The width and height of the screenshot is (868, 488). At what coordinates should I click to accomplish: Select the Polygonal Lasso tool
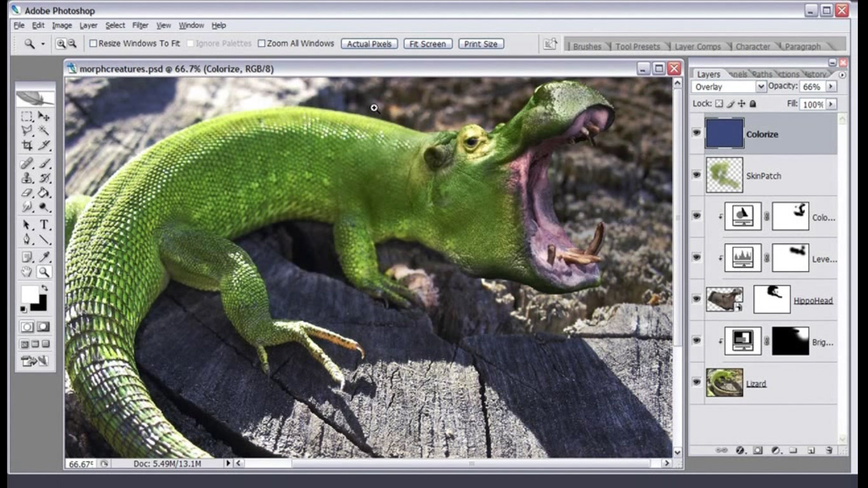click(x=27, y=130)
